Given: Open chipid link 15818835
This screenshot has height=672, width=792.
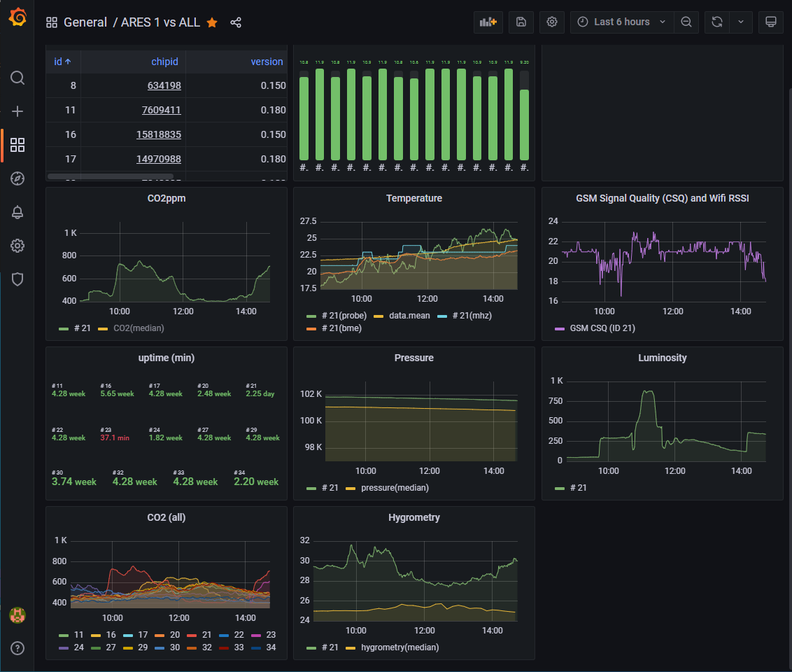Looking at the screenshot, I should pos(159,134).
